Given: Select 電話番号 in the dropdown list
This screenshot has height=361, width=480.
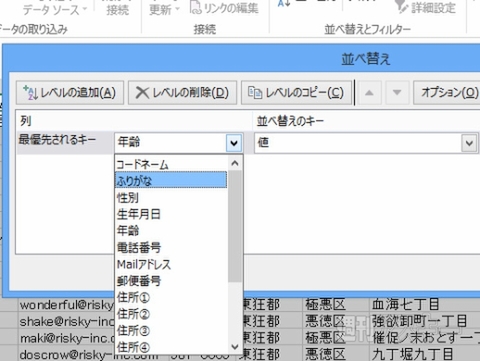Looking at the screenshot, I should pyautogui.click(x=171, y=247).
